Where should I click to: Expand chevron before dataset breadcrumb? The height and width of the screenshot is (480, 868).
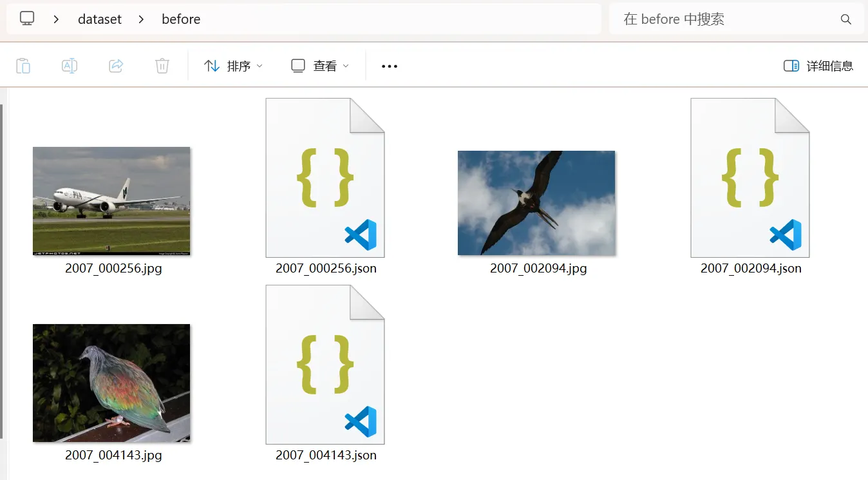coord(57,19)
